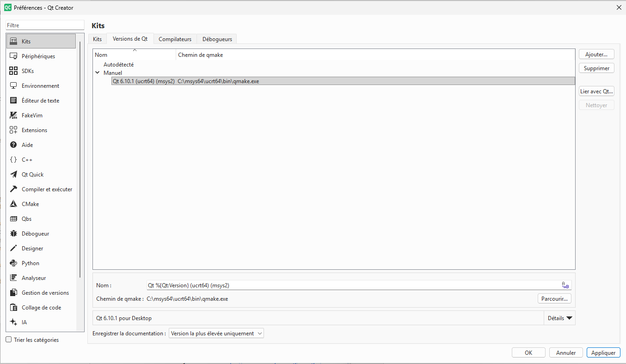Screen dimensions: 626x364
Task: Switch to the Kits tab
Action: tap(97, 39)
